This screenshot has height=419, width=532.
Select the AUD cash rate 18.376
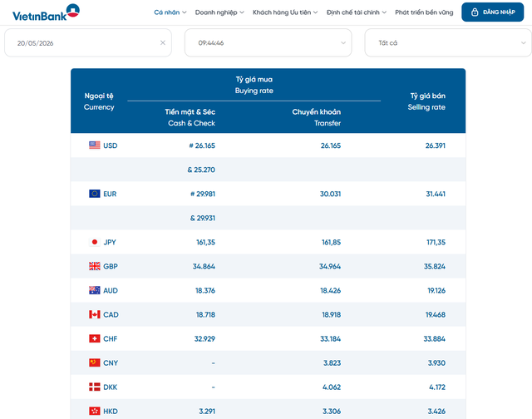[x=205, y=290]
